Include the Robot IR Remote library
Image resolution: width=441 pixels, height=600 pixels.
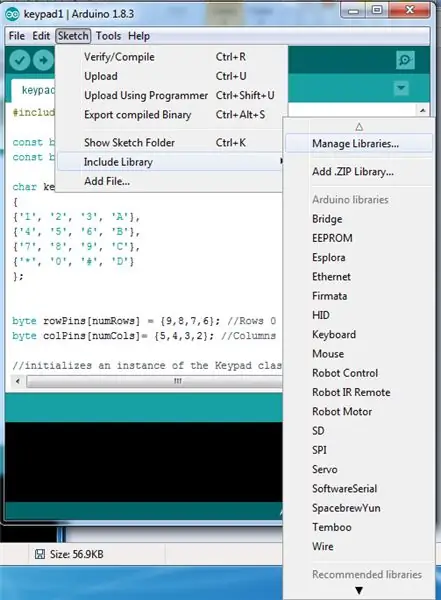tap(359, 392)
